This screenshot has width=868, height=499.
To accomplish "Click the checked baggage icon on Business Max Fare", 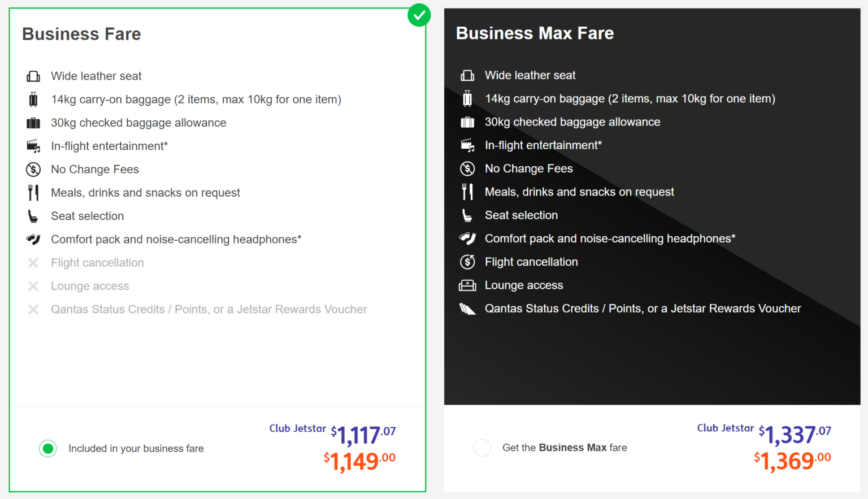I will (467, 122).
